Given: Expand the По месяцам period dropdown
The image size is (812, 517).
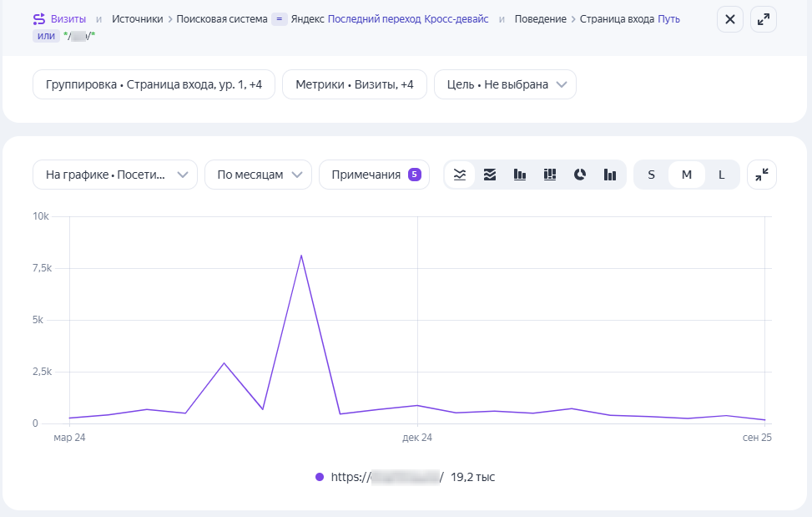Looking at the screenshot, I should 258,175.
